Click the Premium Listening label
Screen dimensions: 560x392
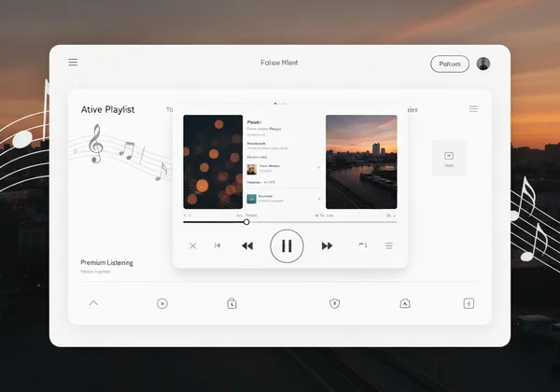[106, 263]
